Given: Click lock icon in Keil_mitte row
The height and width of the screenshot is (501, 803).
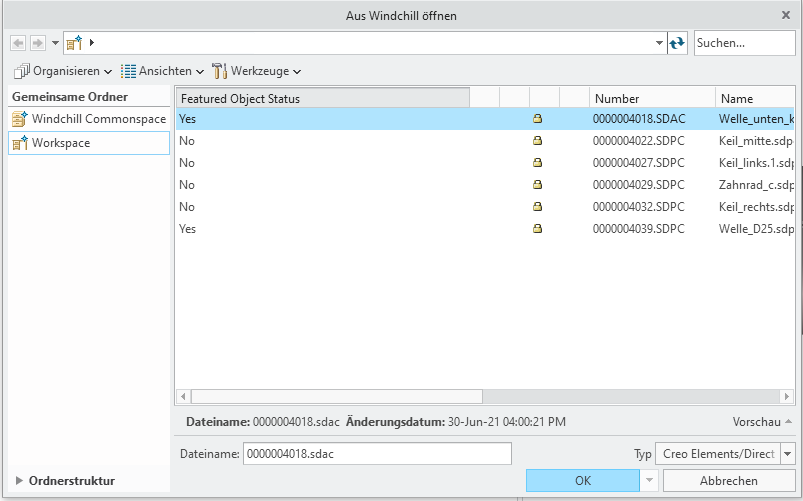Looking at the screenshot, I should pos(537,141).
